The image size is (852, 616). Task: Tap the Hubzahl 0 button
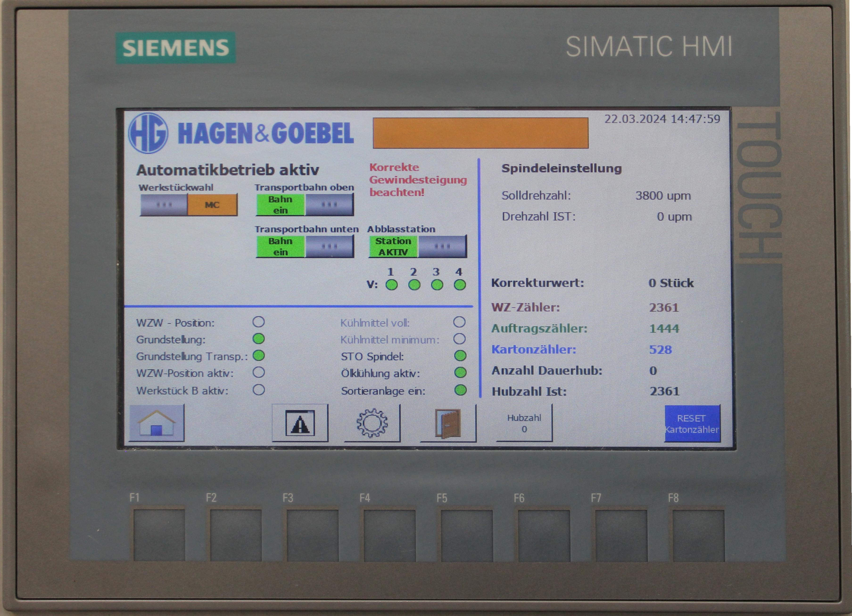524,423
